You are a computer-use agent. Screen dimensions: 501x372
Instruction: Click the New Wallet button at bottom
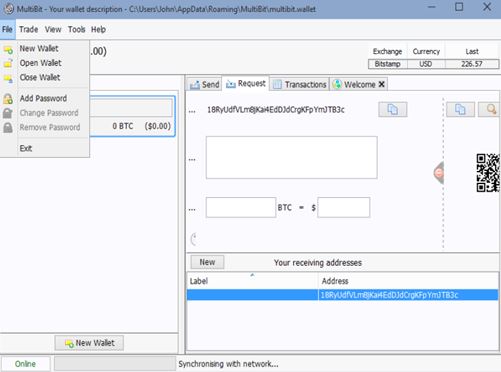coord(89,343)
